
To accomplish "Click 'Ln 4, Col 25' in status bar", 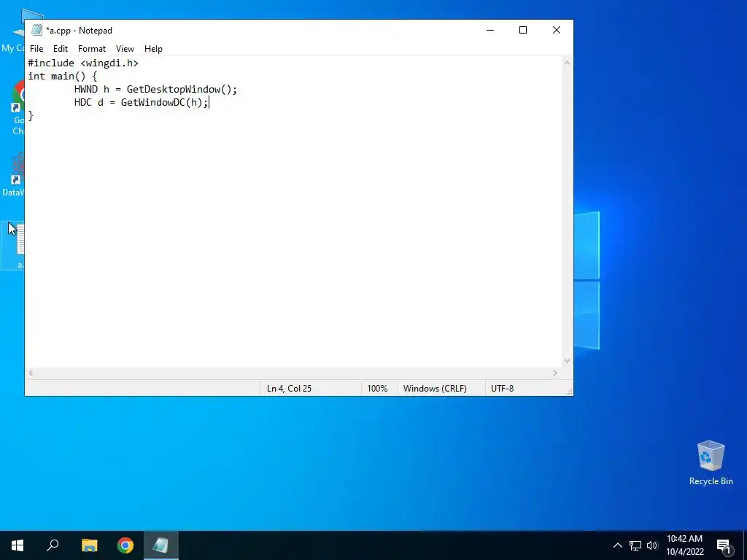I will pos(289,389).
